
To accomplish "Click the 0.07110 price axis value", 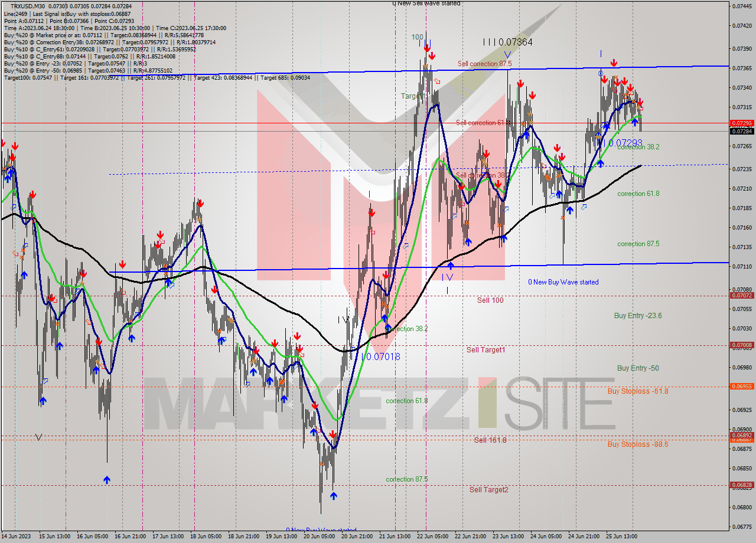I will pyautogui.click(x=742, y=266).
